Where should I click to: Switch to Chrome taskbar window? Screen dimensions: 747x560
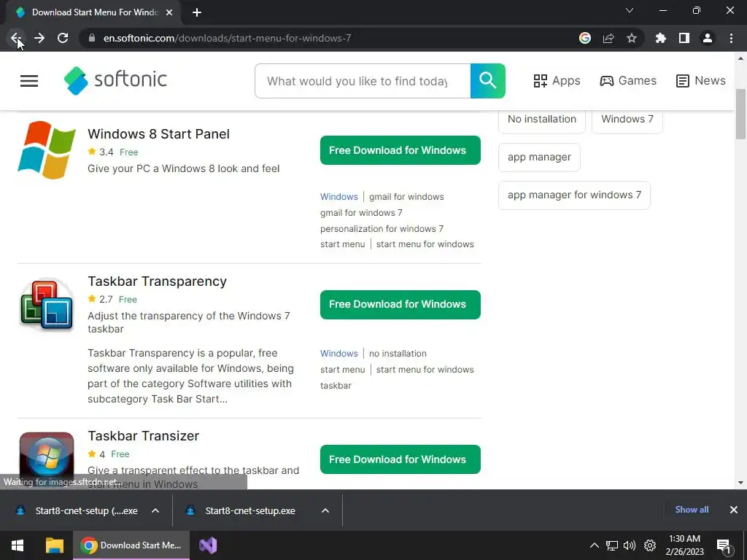131,545
